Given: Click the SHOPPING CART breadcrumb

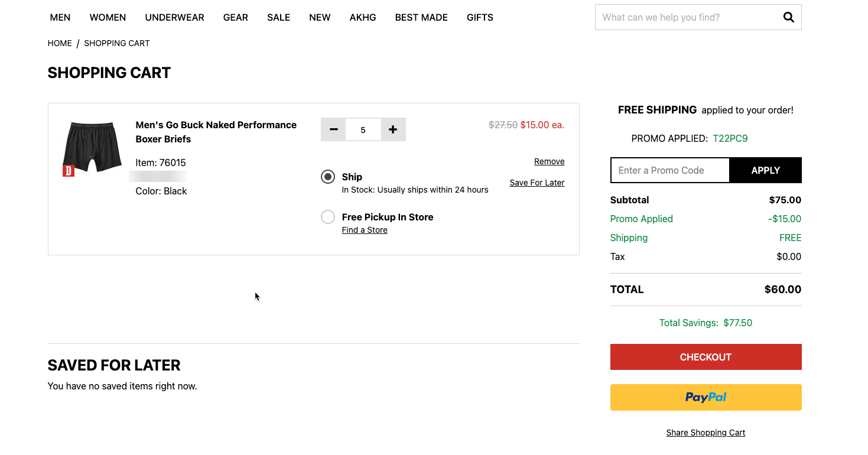Looking at the screenshot, I should point(117,43).
